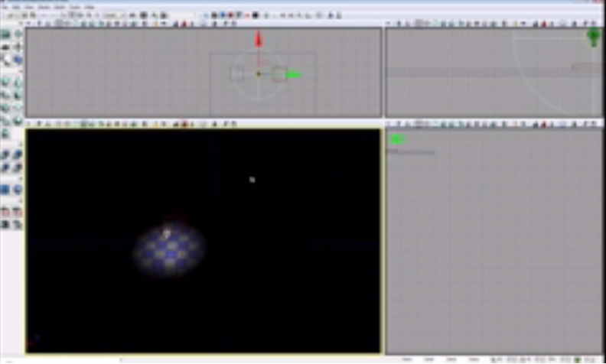
Task: Click the green arrow of the translate widget
Action: [x=293, y=75]
